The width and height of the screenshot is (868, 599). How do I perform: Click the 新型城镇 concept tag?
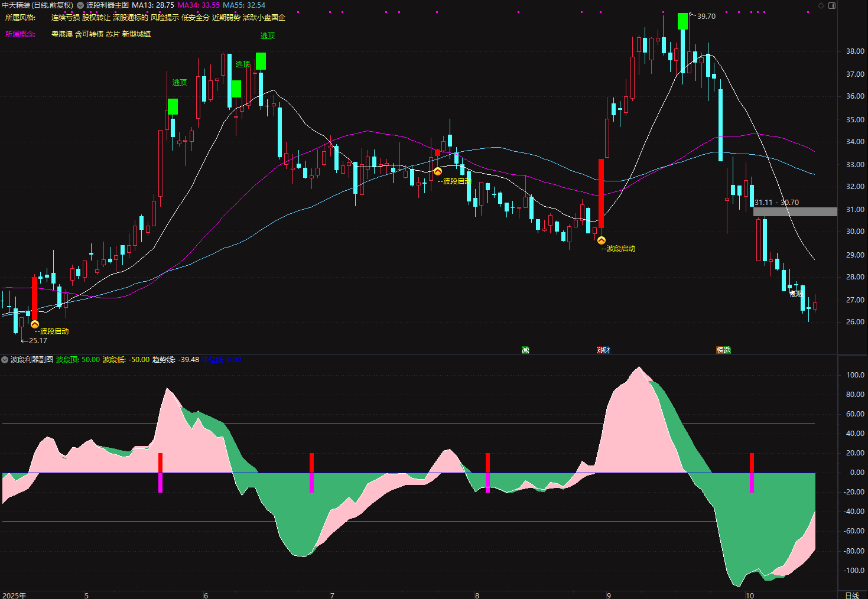[x=136, y=34]
